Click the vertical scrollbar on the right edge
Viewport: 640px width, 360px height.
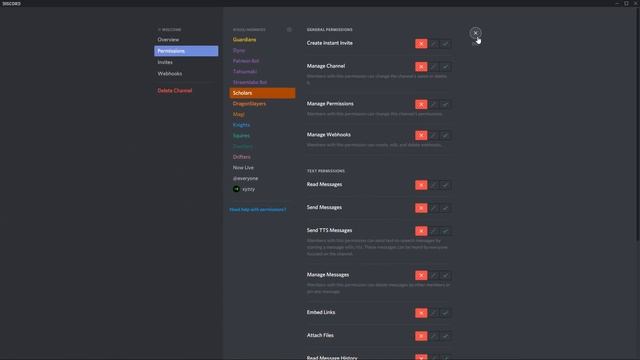pos(638,124)
